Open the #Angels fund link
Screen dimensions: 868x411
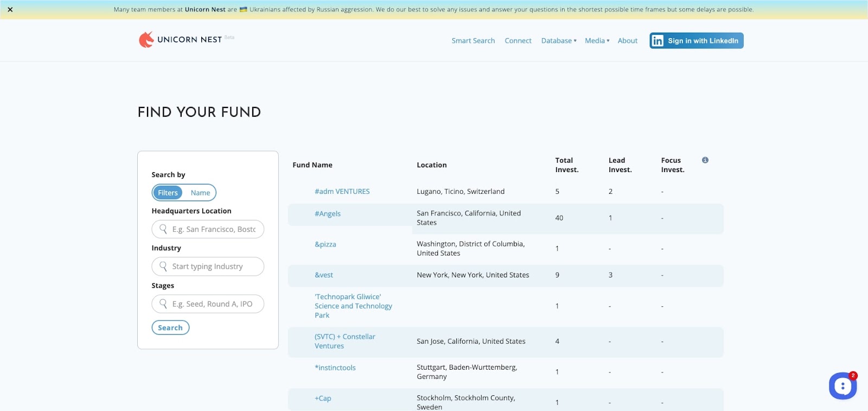[x=328, y=214]
